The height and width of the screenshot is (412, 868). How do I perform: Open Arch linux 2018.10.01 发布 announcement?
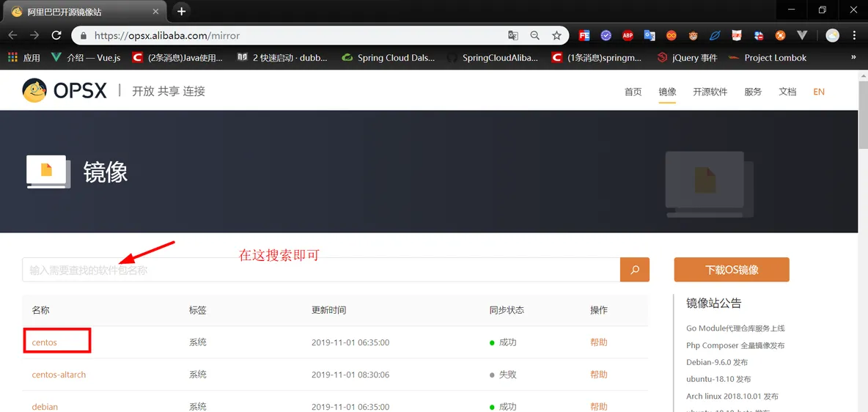click(732, 397)
